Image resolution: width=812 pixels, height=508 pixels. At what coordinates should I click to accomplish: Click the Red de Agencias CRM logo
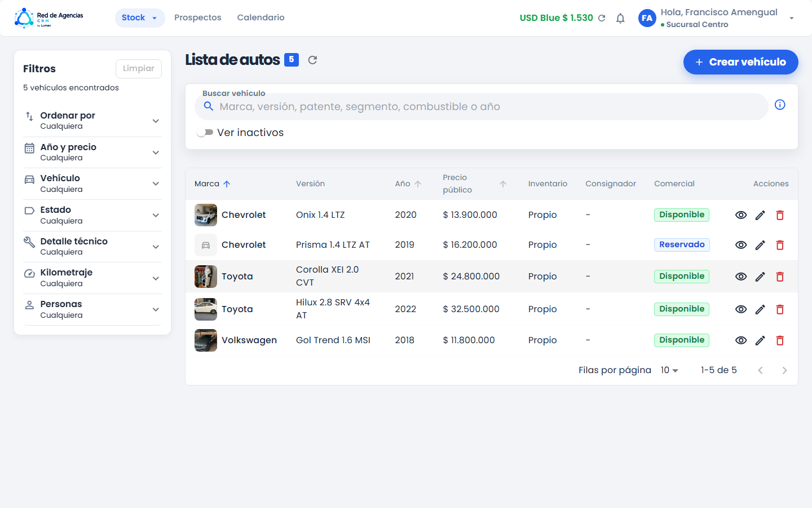click(x=48, y=18)
